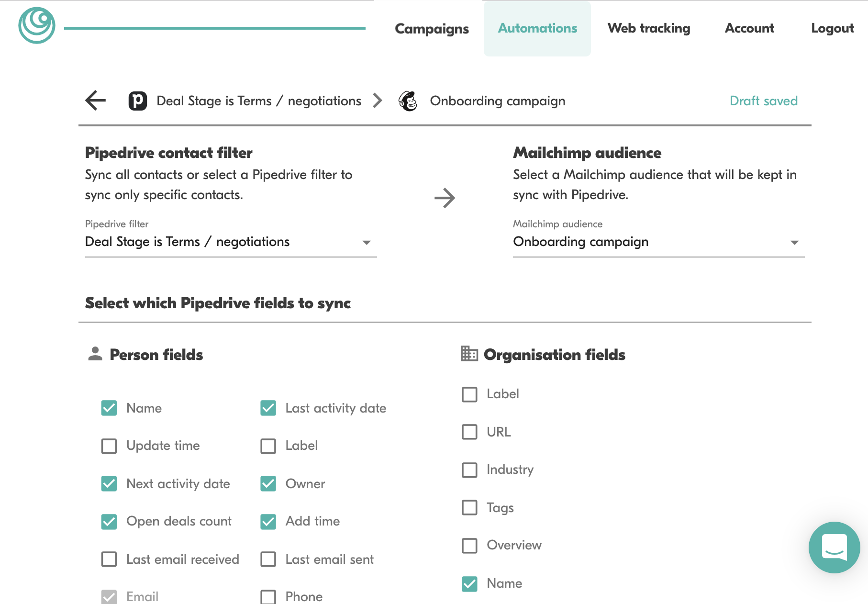Click the Pipedrive logo icon

[x=137, y=101]
